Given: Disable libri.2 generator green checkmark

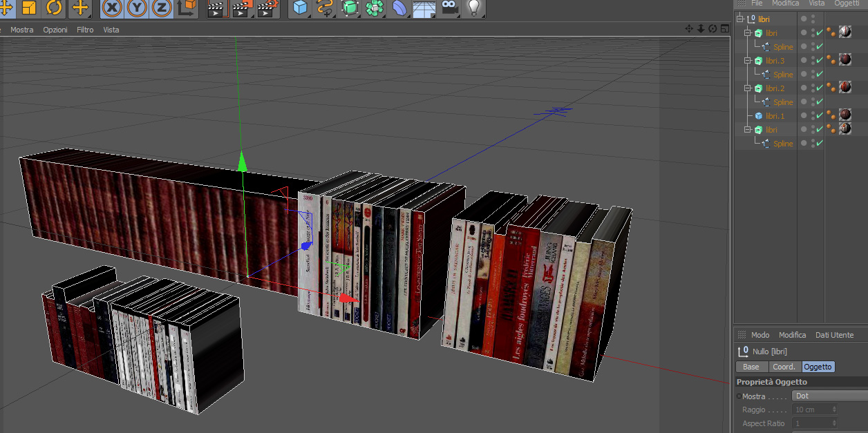Looking at the screenshot, I should click(820, 88).
